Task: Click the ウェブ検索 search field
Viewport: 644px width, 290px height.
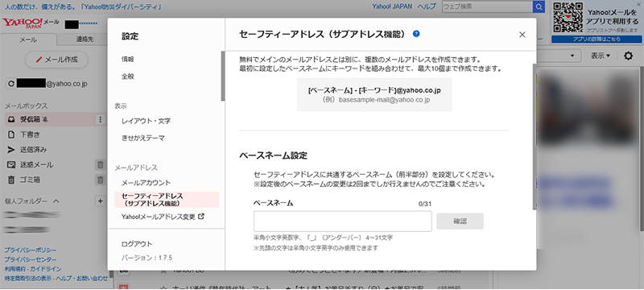Action: coord(487,7)
